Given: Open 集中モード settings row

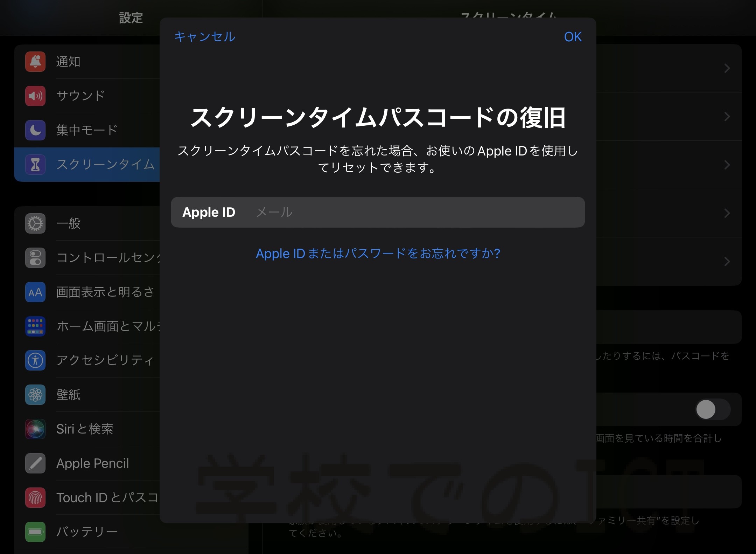Looking at the screenshot, I should pos(87,130).
